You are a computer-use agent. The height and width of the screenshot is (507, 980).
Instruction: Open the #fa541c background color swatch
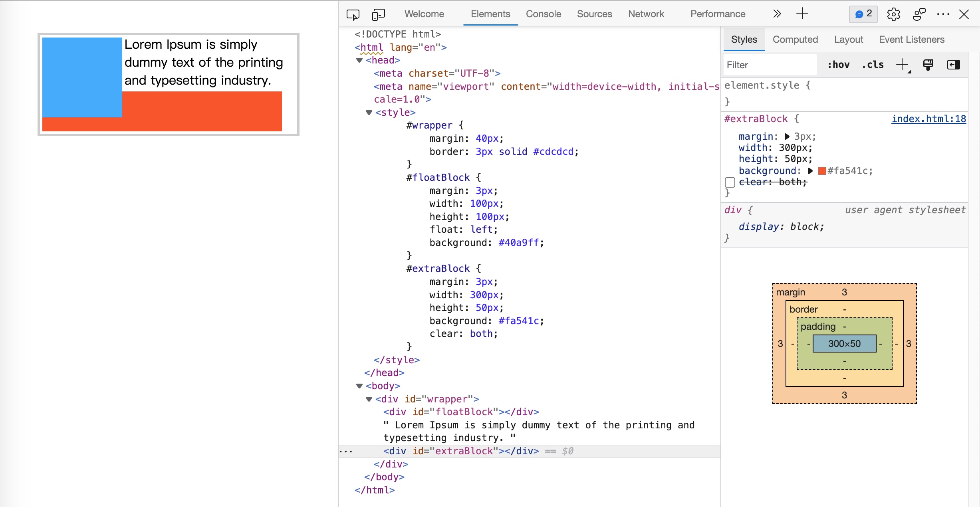[822, 171]
